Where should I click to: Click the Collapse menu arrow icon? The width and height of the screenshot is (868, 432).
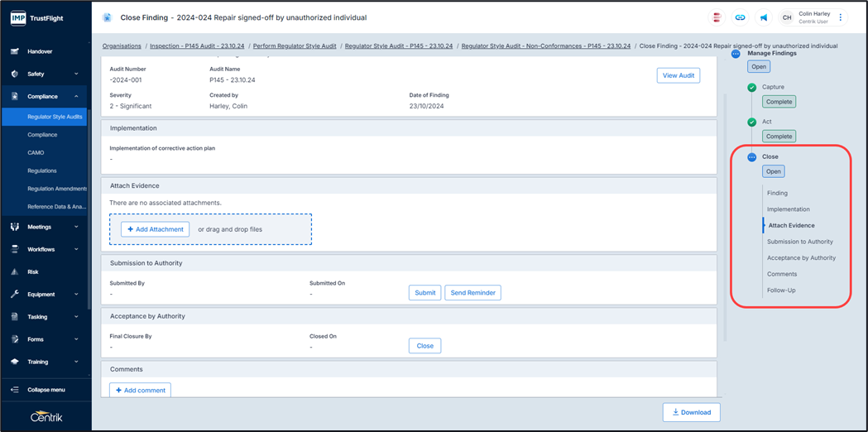14,390
